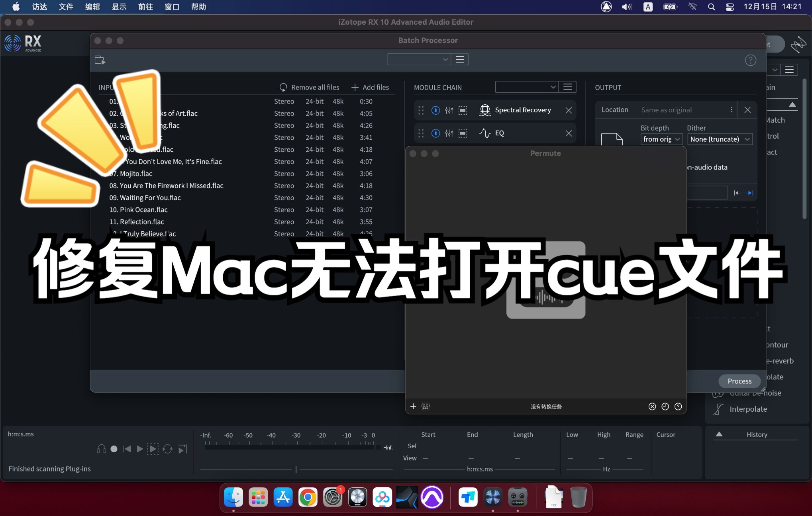Toggle loop playback in the transport bar
Viewport: 812px width, 516px height.
point(167,449)
